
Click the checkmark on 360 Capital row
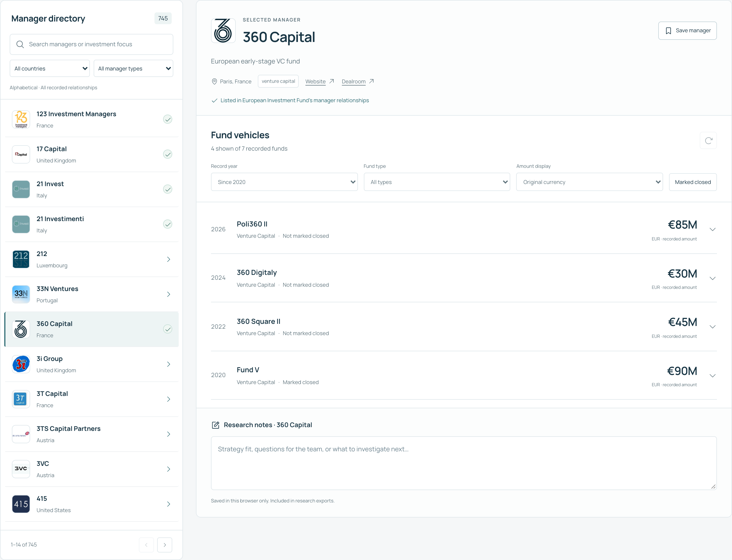click(168, 329)
